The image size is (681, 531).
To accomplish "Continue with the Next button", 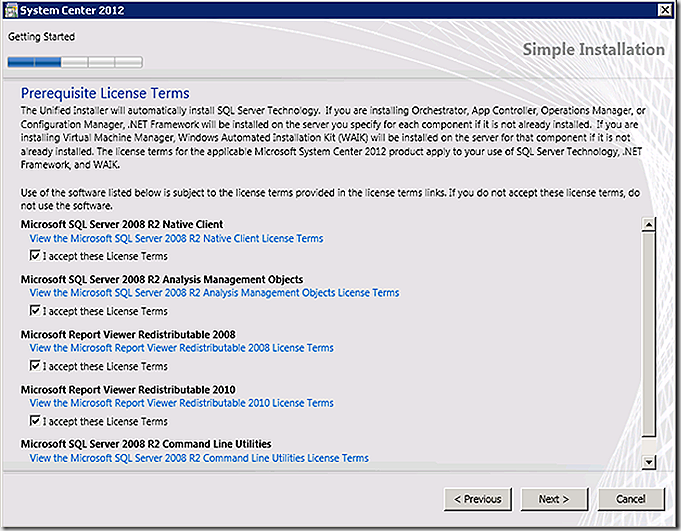I will pos(554,499).
